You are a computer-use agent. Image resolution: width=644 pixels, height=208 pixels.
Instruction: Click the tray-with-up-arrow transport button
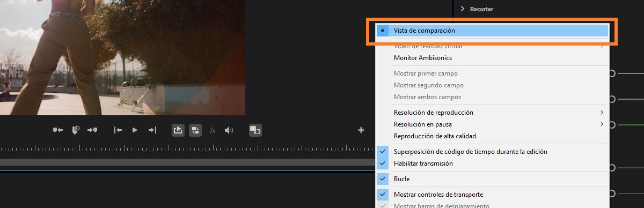click(x=178, y=130)
